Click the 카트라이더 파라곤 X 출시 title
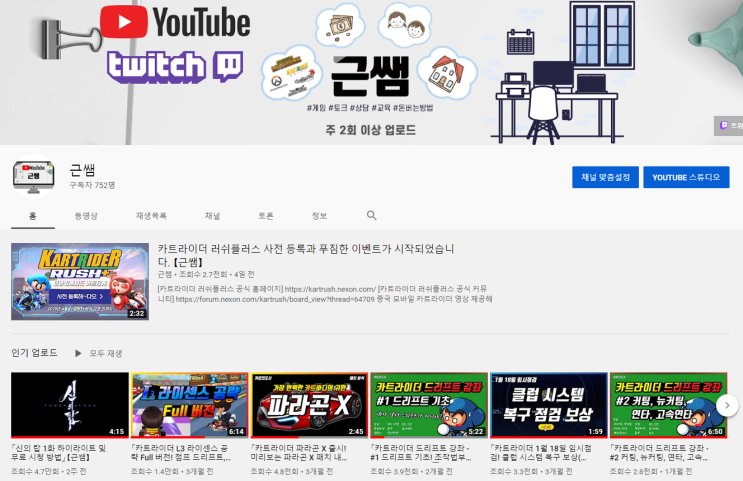Image resolution: width=743 pixels, height=481 pixels. (299, 453)
